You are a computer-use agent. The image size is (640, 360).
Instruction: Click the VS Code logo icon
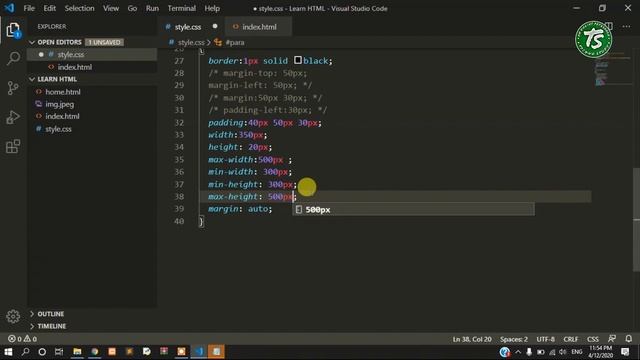(x=9, y=8)
